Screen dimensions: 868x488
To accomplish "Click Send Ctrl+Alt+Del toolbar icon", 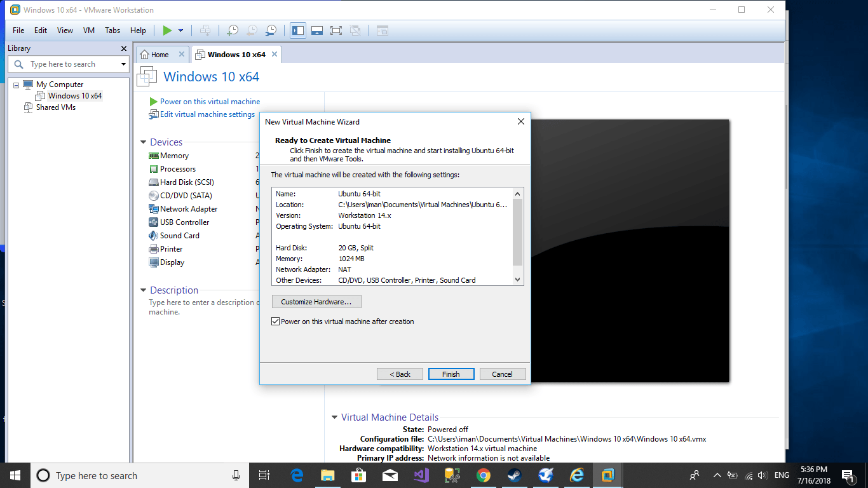I will (x=205, y=30).
